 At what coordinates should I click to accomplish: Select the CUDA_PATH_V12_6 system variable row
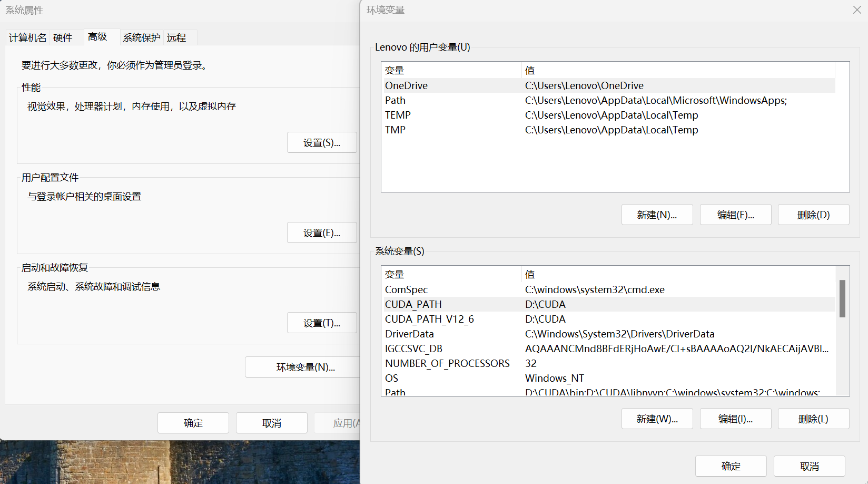608,319
